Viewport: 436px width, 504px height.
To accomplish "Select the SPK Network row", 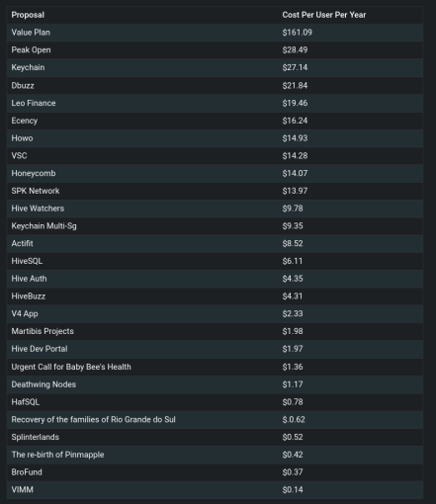I will click(x=215, y=191).
